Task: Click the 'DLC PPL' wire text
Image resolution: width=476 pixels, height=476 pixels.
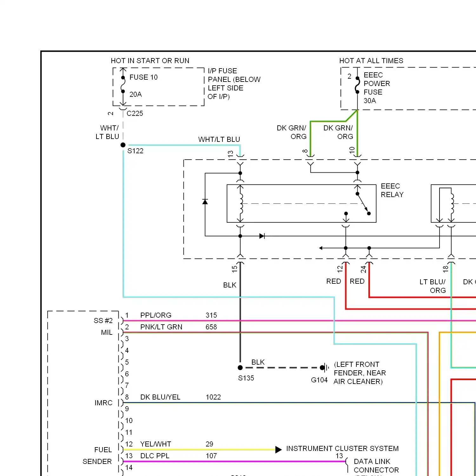Action: pyautogui.click(x=155, y=456)
